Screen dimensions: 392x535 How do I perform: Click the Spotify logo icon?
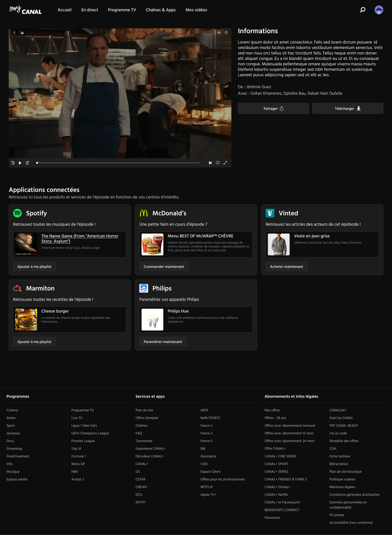(x=17, y=213)
